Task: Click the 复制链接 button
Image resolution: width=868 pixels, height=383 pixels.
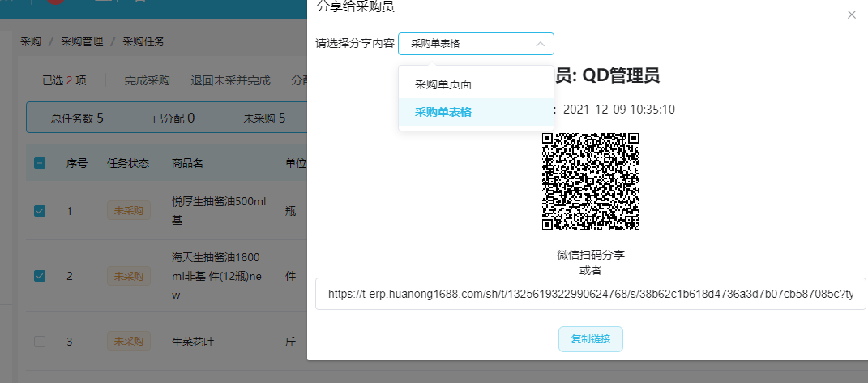Action: pos(591,339)
